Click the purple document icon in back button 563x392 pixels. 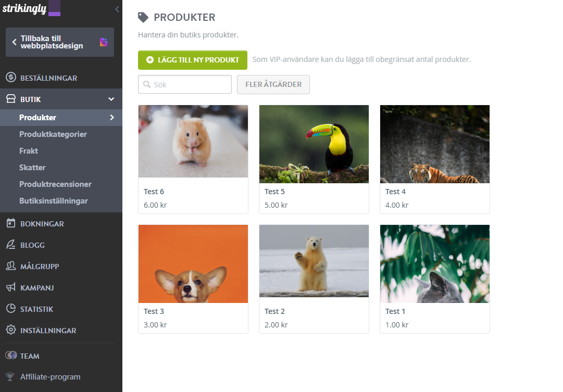[104, 42]
